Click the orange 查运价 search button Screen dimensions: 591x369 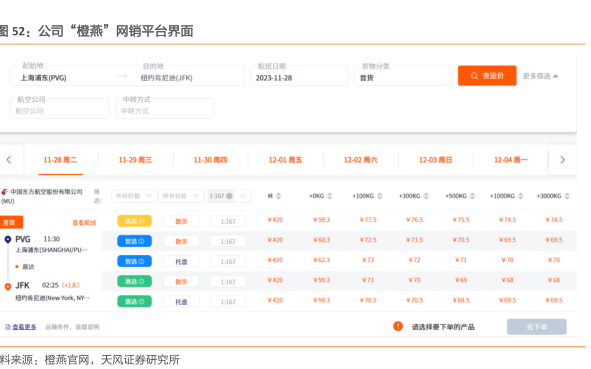487,76
